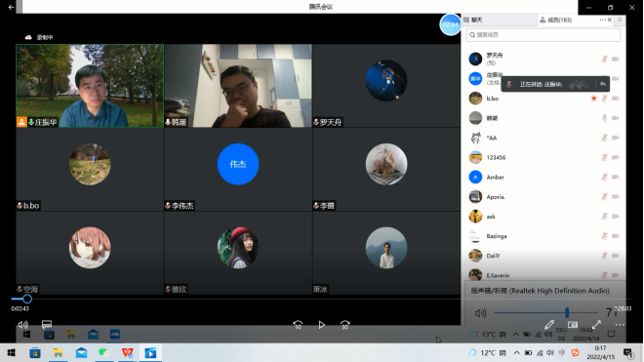Click the Start button in the recorded taskbar
This screenshot has height=362, width=644.
(x=27, y=335)
